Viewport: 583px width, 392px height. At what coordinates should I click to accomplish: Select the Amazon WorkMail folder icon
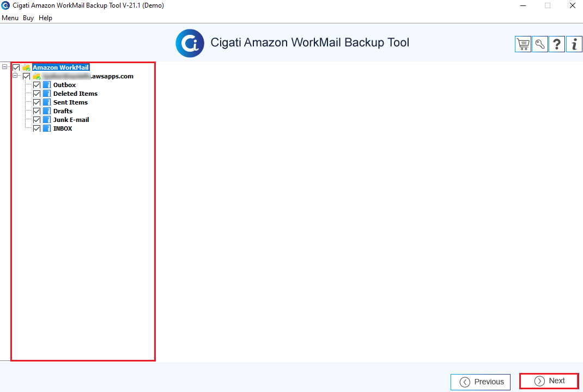(x=26, y=68)
